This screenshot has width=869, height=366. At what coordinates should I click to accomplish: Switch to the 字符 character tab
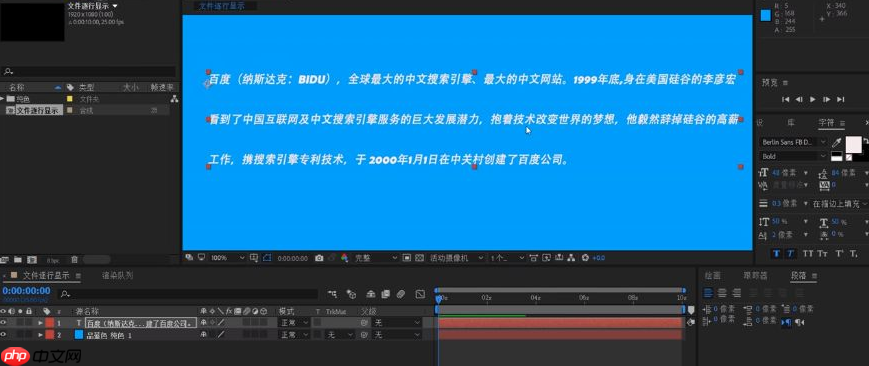(826, 122)
